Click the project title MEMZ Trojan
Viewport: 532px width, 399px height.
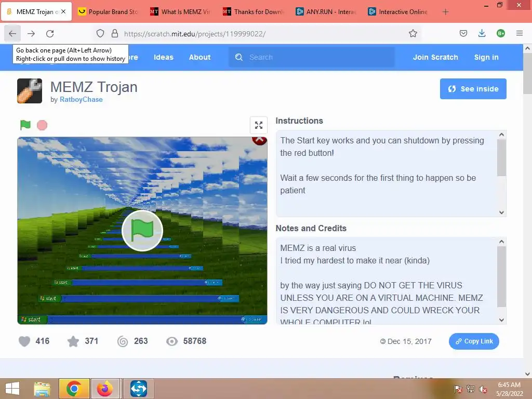94,87
